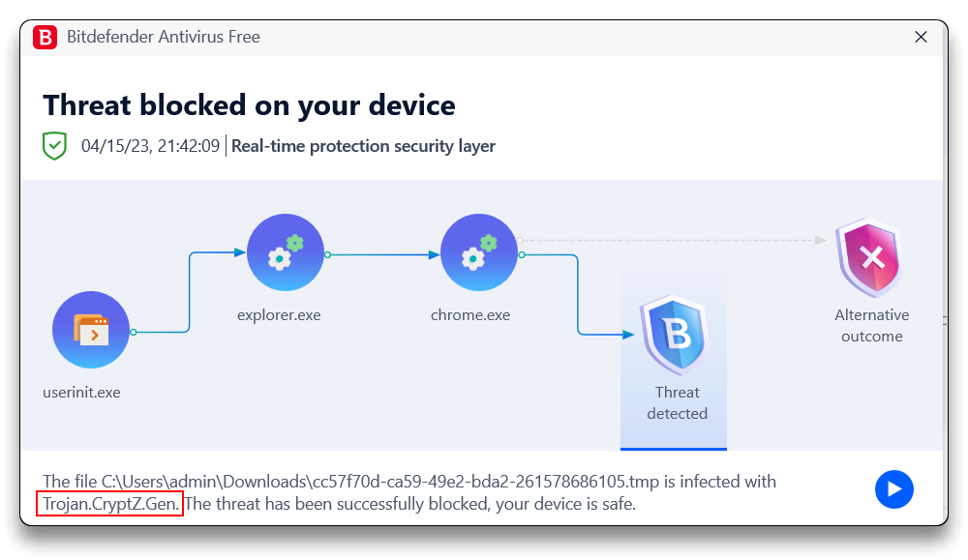Click the Trojan.CryptZ.Gen threat name
Image resolution: width=968 pixels, height=560 pixels.
(x=111, y=504)
